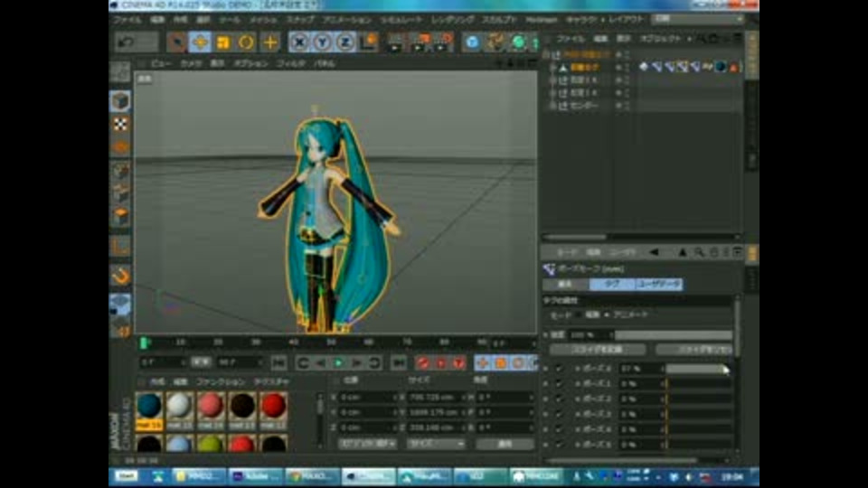Screen dimensions: 868x488
Task: Toggle the Snap magnet icon
Action: [120, 277]
